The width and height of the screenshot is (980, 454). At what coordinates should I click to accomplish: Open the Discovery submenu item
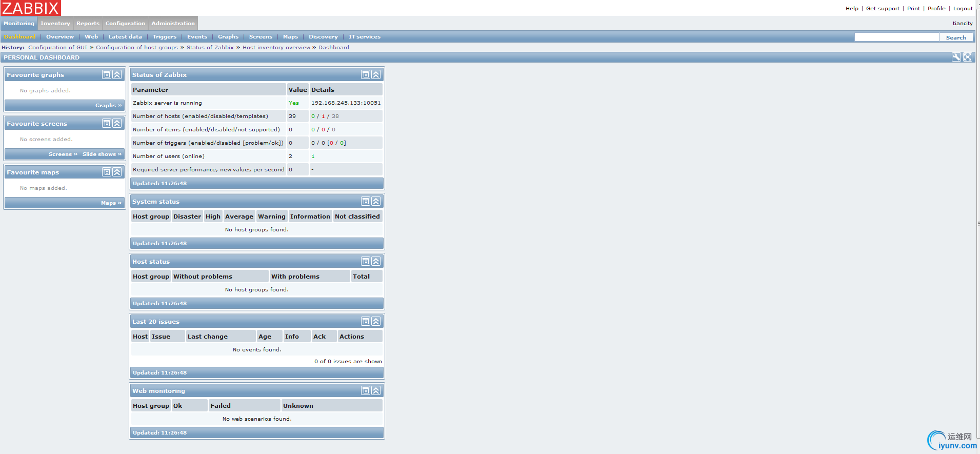[323, 37]
